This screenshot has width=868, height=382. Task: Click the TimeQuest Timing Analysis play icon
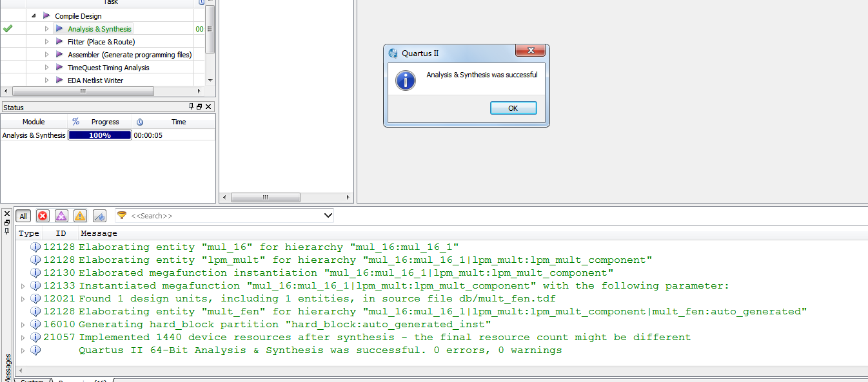click(59, 67)
